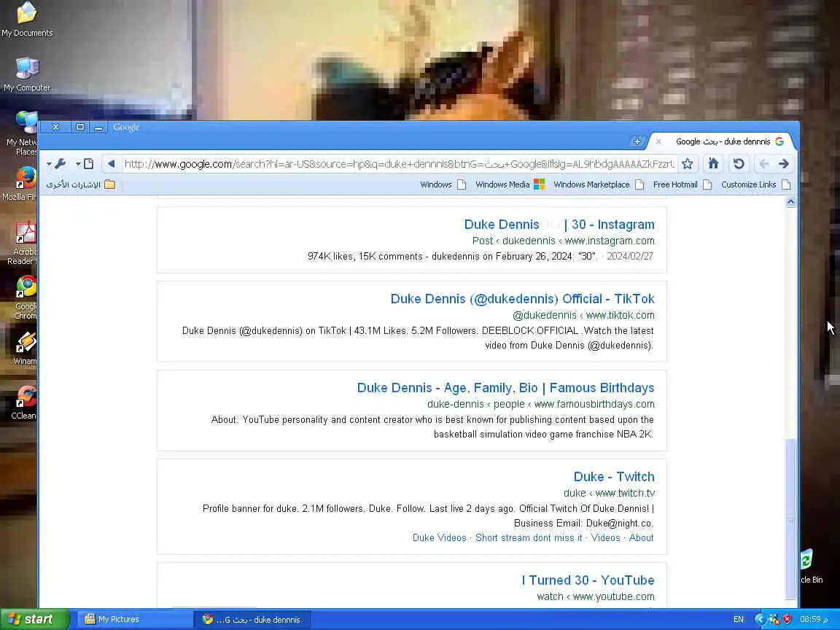Expand the page menu dropdown arrow

[78, 164]
